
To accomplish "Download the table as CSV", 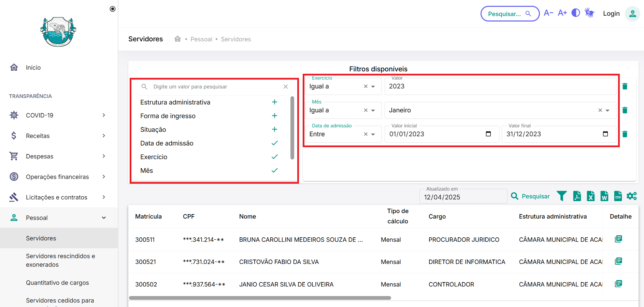I will (618, 196).
